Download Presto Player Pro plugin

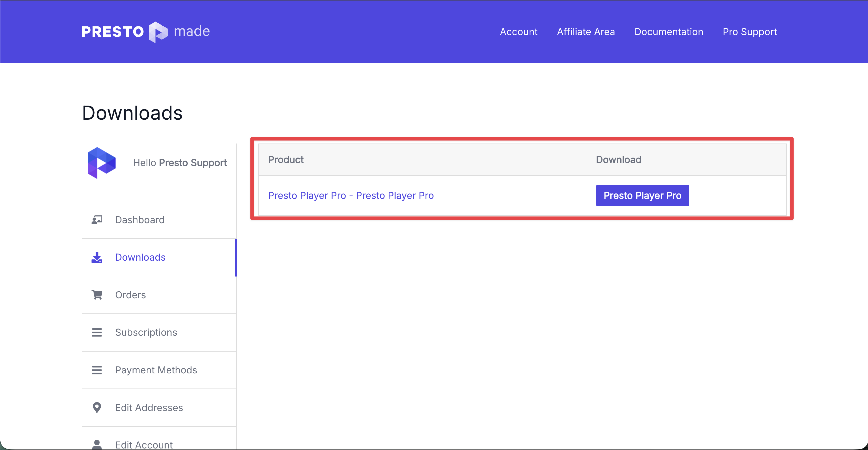point(642,195)
